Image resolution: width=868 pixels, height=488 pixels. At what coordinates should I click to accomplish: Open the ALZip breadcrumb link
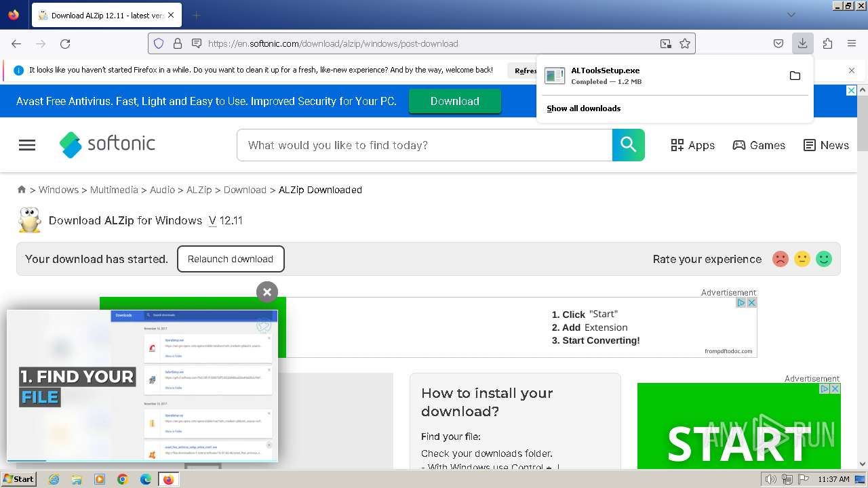199,190
